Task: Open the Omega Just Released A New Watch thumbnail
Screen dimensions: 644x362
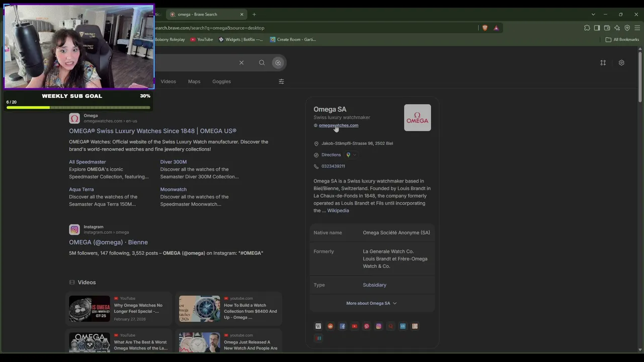Action: (x=200, y=342)
